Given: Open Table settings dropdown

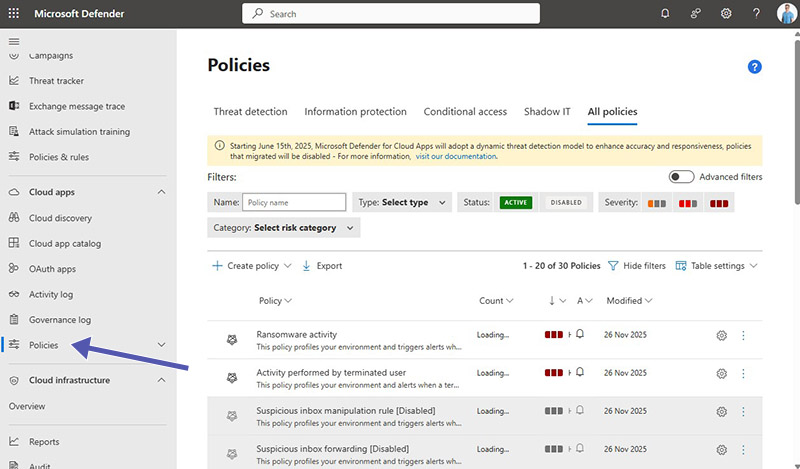Looking at the screenshot, I should [x=717, y=266].
